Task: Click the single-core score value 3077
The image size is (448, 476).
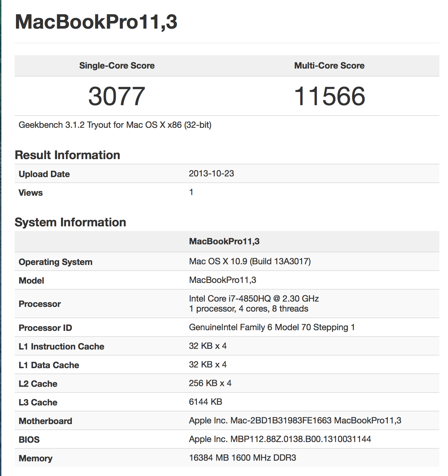Action: click(117, 96)
